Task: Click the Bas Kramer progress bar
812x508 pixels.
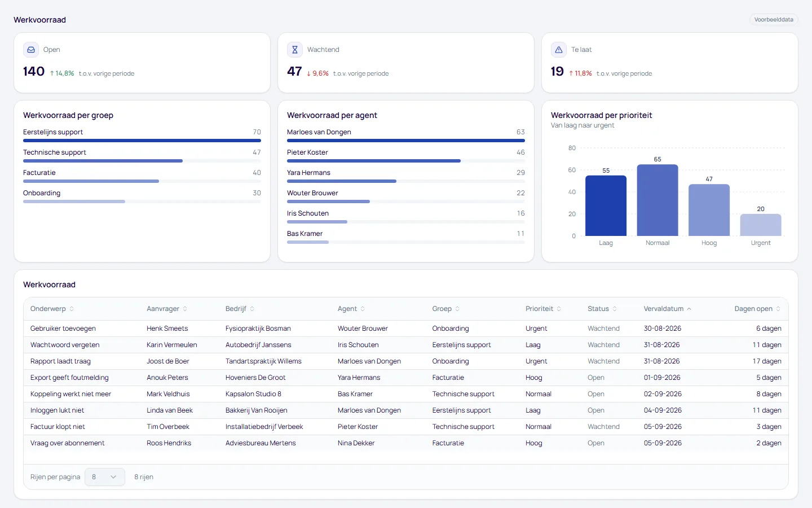Action: click(406, 242)
